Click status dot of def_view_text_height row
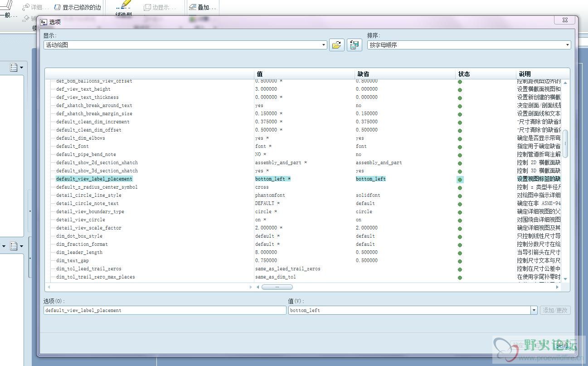588x366 pixels. 460,90
